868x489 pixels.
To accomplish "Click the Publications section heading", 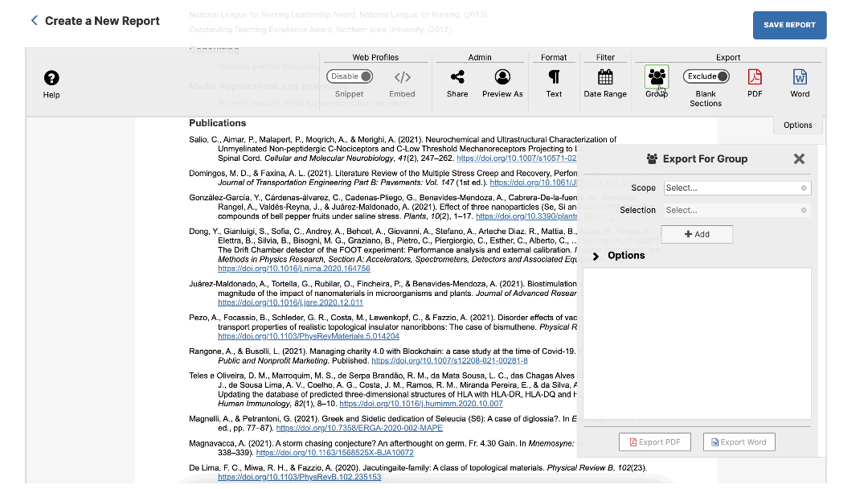I will tap(218, 123).
